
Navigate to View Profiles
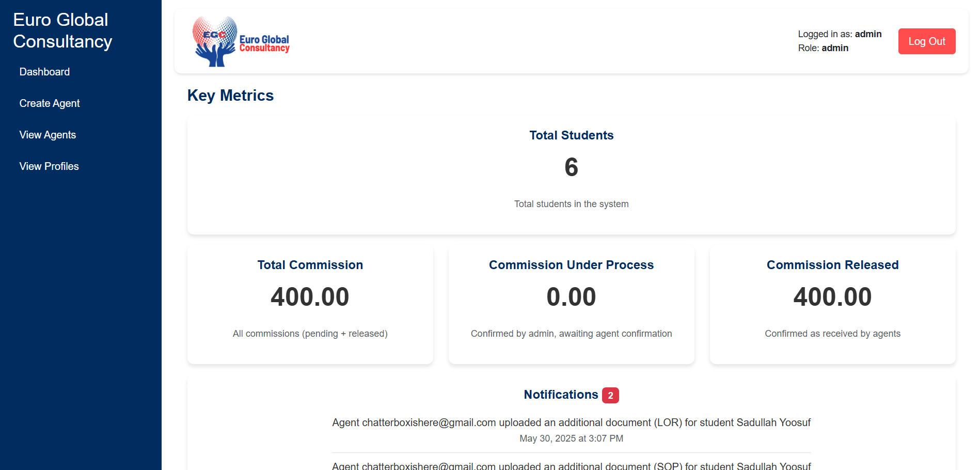point(49,166)
